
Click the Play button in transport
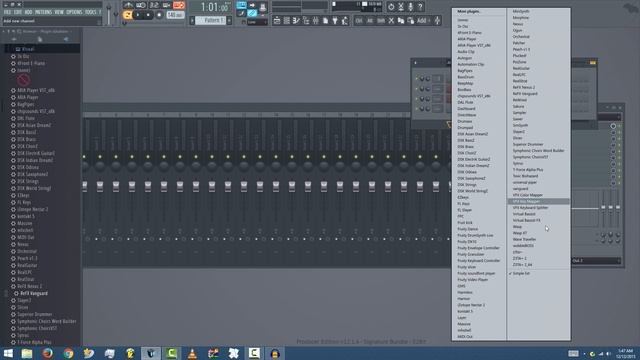point(138,15)
